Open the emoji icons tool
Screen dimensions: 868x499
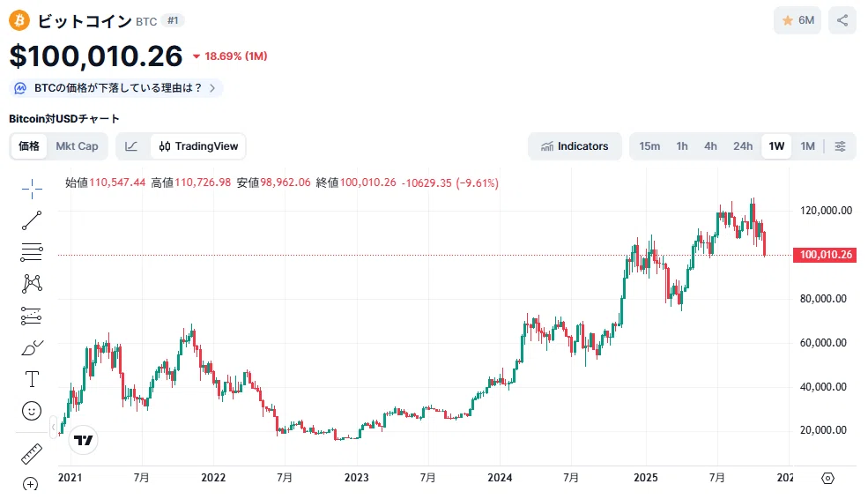coord(32,411)
